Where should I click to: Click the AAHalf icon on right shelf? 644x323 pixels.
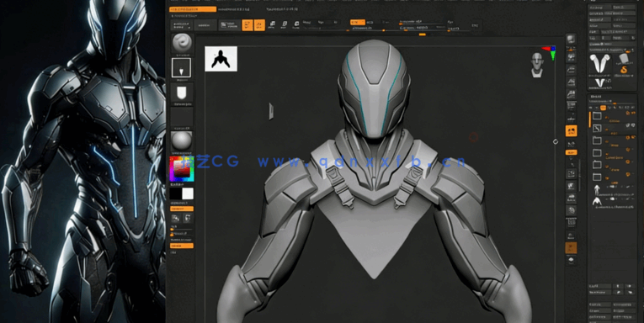pos(571,94)
